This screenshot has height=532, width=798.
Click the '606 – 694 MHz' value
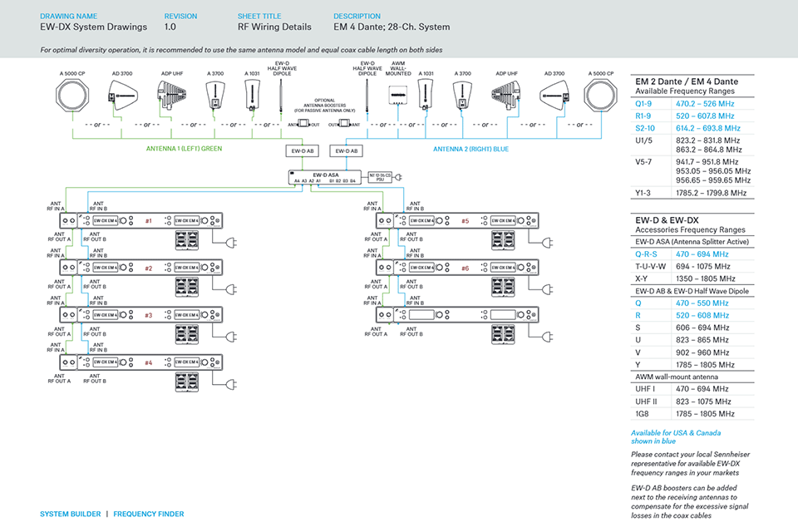pos(702,328)
